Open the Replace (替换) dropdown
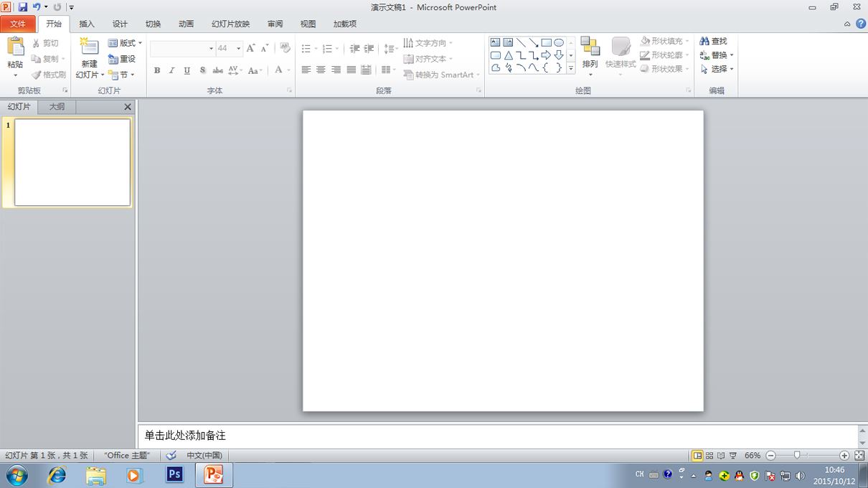 [717, 55]
